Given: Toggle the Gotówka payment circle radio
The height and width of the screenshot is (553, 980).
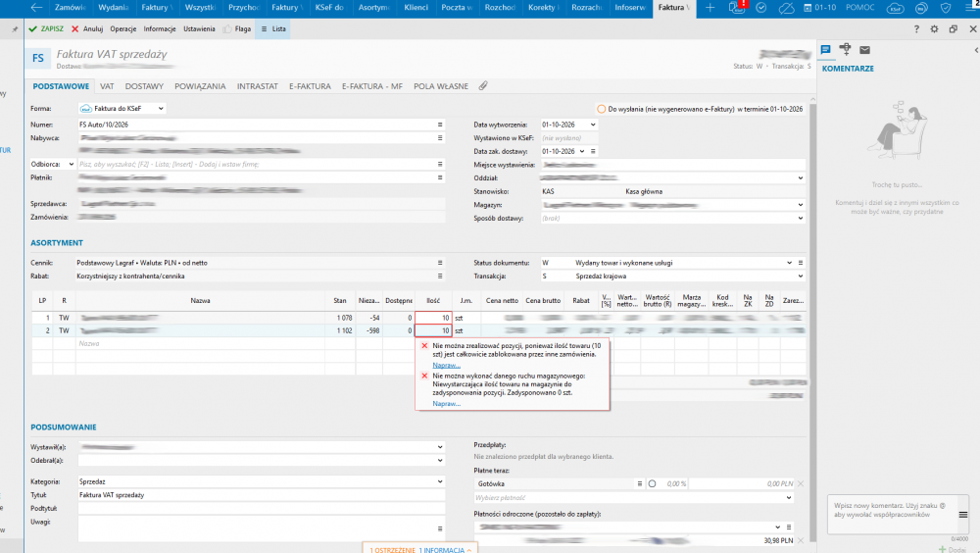Looking at the screenshot, I should tap(652, 483).
